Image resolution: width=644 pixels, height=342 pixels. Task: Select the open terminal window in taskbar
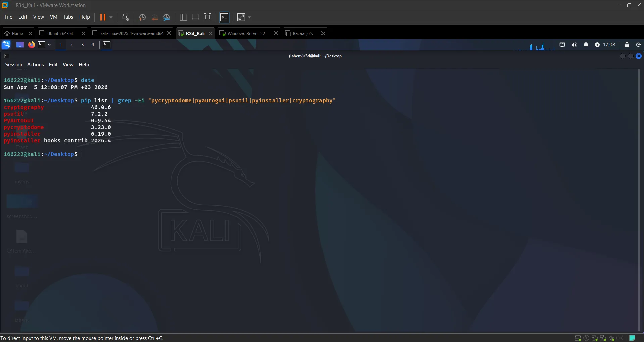point(107,45)
